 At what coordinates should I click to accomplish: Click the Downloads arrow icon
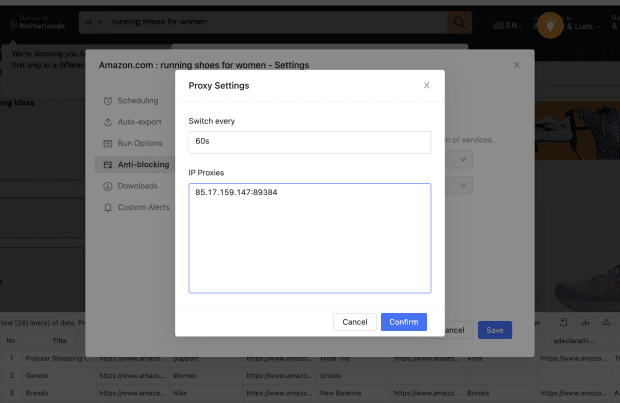[x=108, y=186]
